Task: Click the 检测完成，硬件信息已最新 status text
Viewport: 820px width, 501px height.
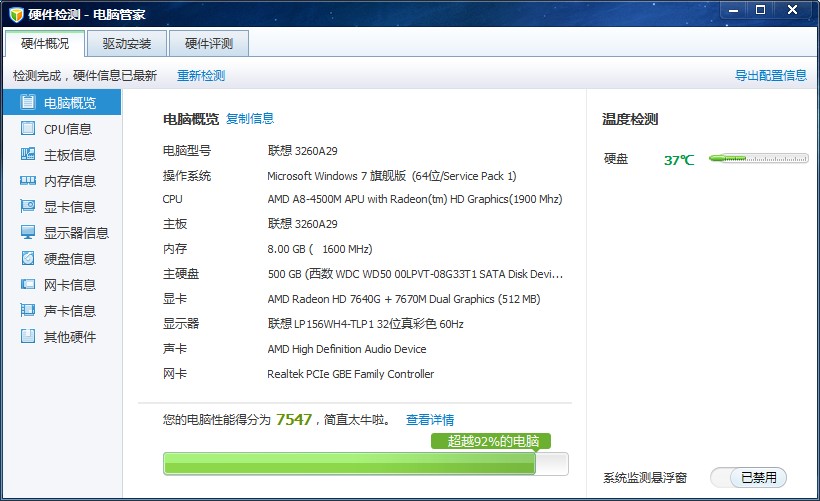Action: pos(85,76)
